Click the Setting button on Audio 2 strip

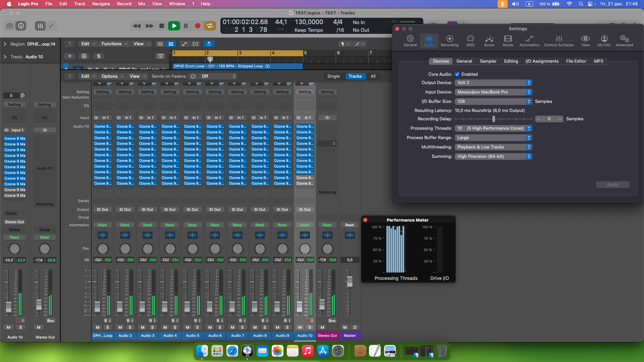click(x=125, y=92)
